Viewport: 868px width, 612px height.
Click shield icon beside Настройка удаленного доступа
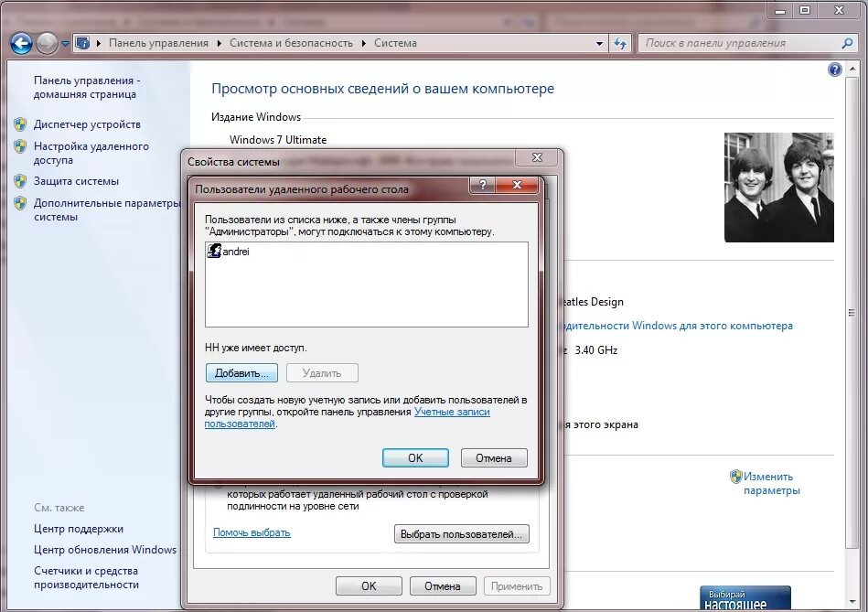20,146
